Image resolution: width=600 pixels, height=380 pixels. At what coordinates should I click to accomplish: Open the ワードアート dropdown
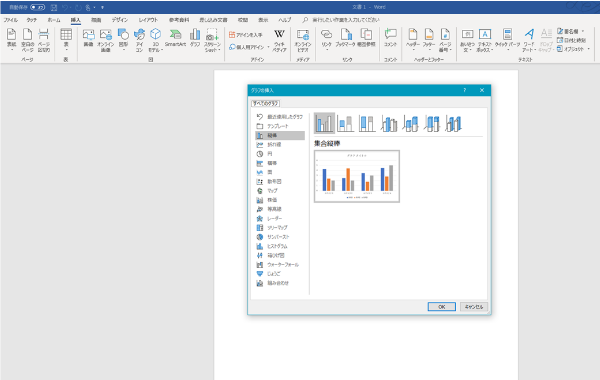[x=529, y=40]
